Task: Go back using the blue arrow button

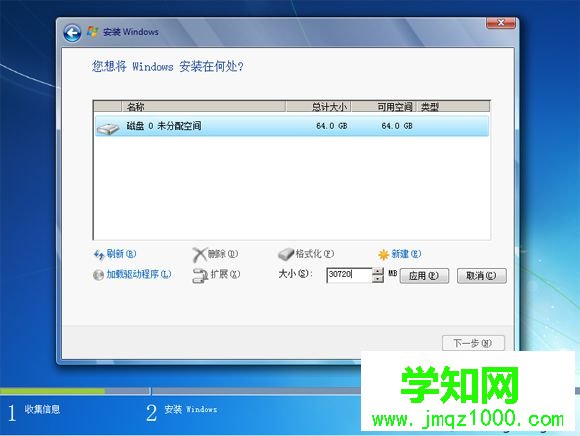Action: [x=72, y=33]
